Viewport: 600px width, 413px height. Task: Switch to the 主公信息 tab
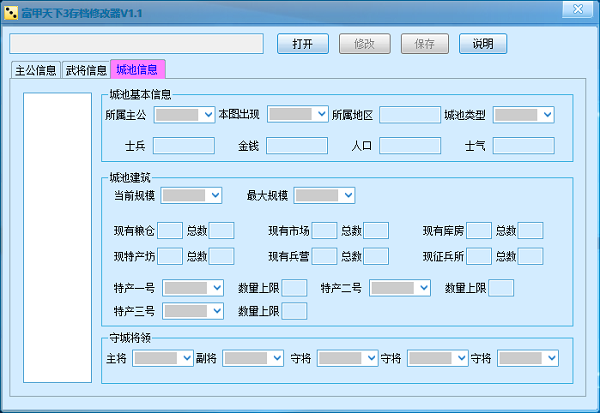tap(36, 70)
